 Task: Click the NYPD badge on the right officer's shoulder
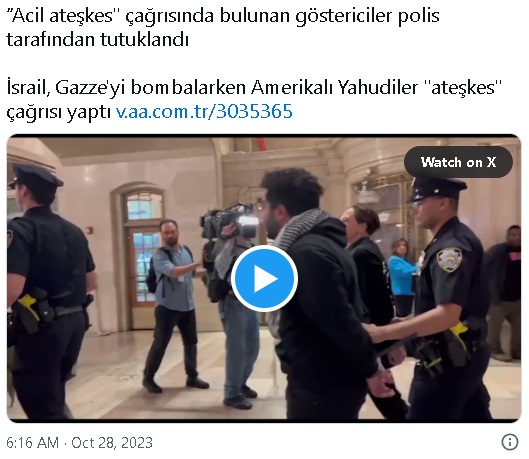click(x=449, y=260)
